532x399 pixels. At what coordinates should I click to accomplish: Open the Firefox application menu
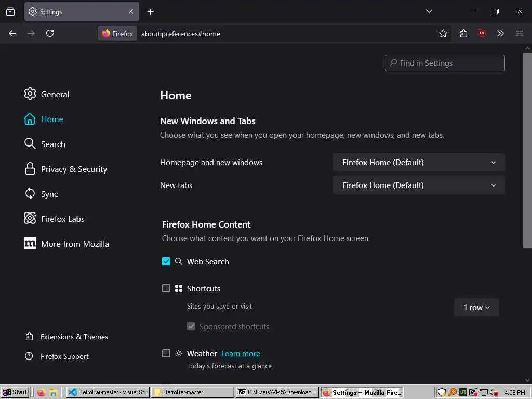click(x=520, y=33)
